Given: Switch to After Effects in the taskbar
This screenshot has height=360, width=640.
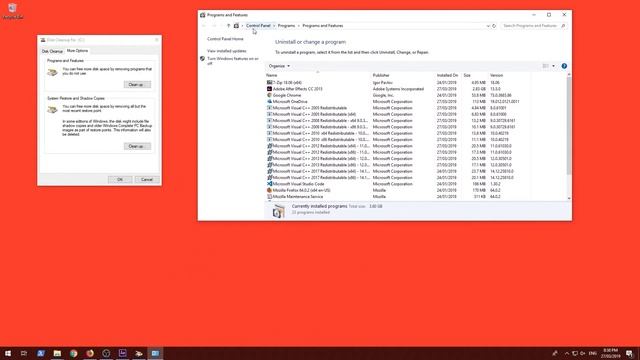Looking at the screenshot, I should pos(122,353).
